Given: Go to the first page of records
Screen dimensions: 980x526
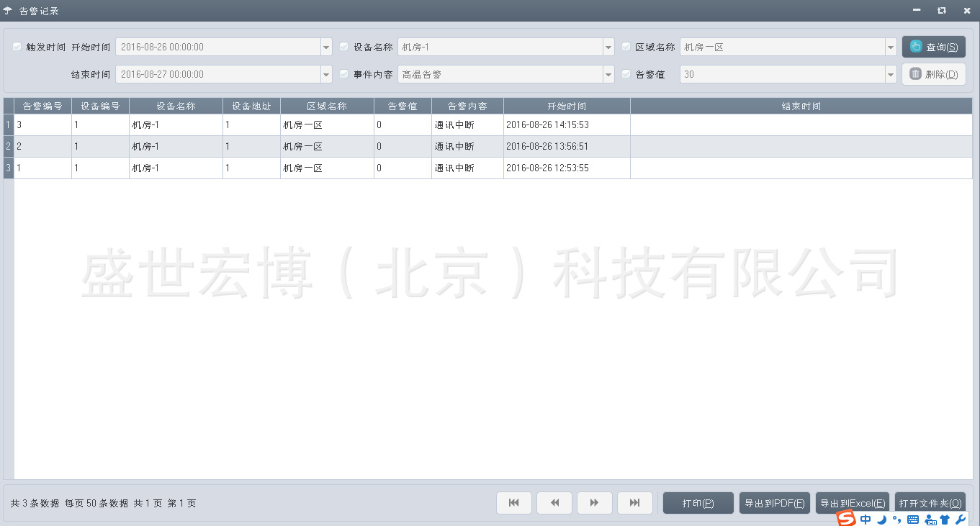Looking at the screenshot, I should pyautogui.click(x=514, y=503).
